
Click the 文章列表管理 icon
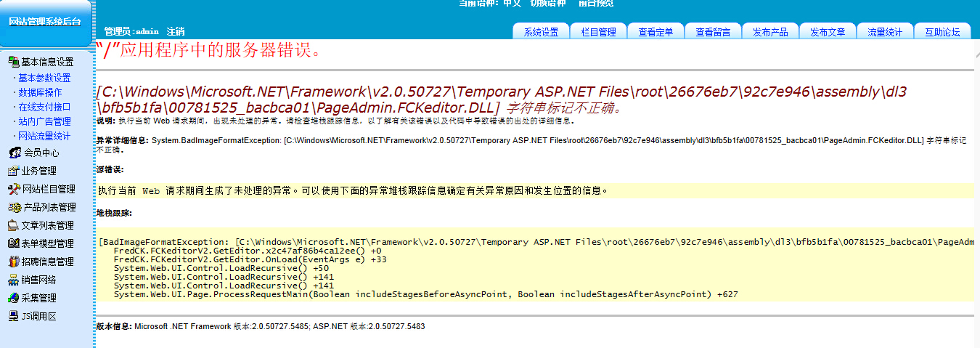13,226
